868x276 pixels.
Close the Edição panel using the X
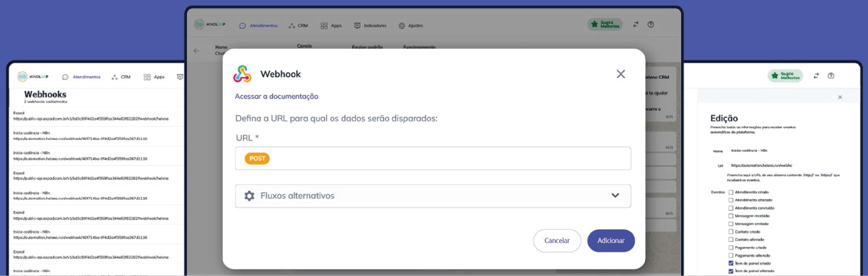(x=840, y=97)
